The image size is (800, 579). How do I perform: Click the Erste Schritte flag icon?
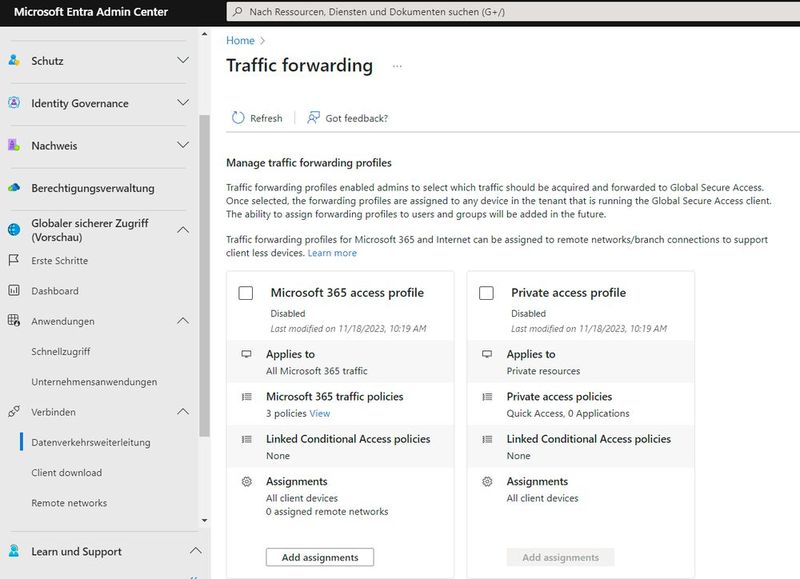point(12,258)
